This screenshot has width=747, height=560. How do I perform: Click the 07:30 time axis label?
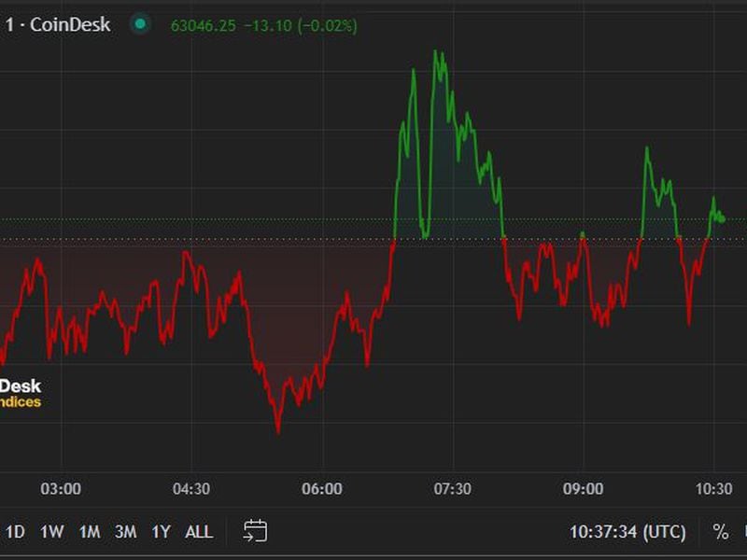point(453,489)
